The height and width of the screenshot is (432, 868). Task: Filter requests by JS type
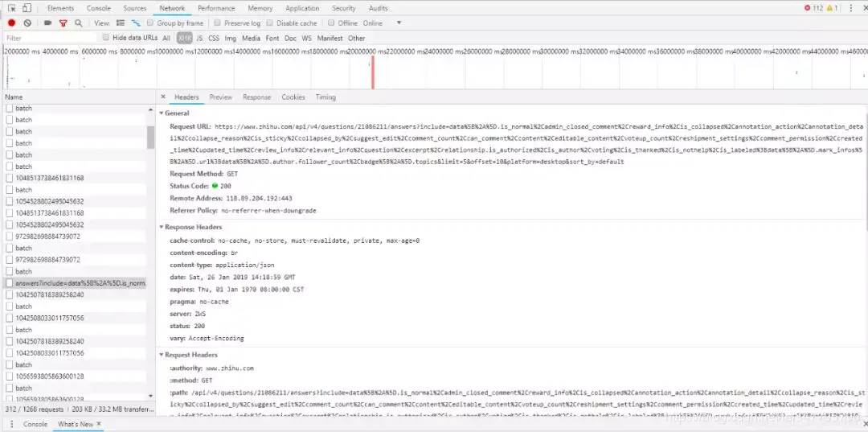click(199, 39)
